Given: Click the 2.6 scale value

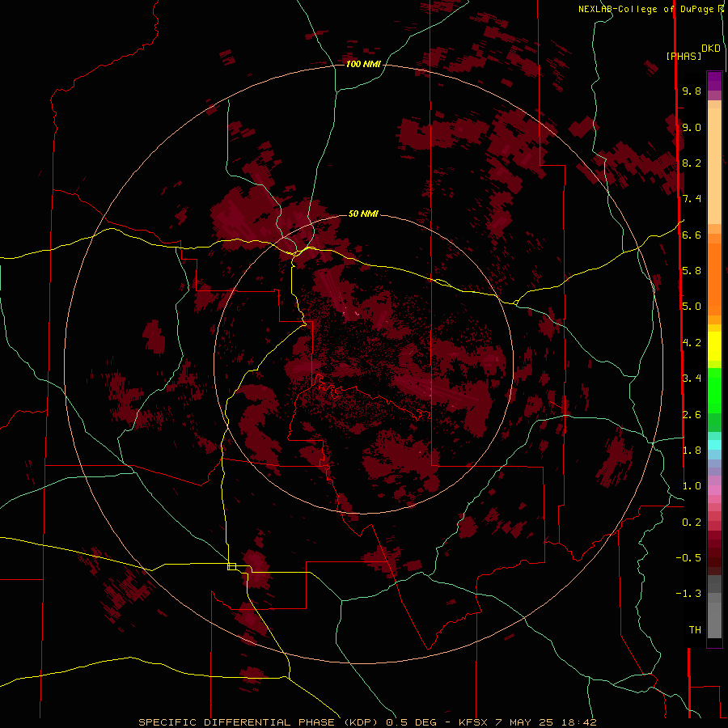Looking at the screenshot, I should pyautogui.click(x=692, y=415).
